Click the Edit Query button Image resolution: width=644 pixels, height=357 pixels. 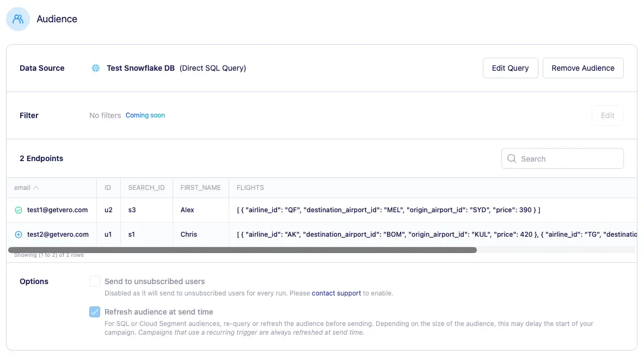click(510, 68)
